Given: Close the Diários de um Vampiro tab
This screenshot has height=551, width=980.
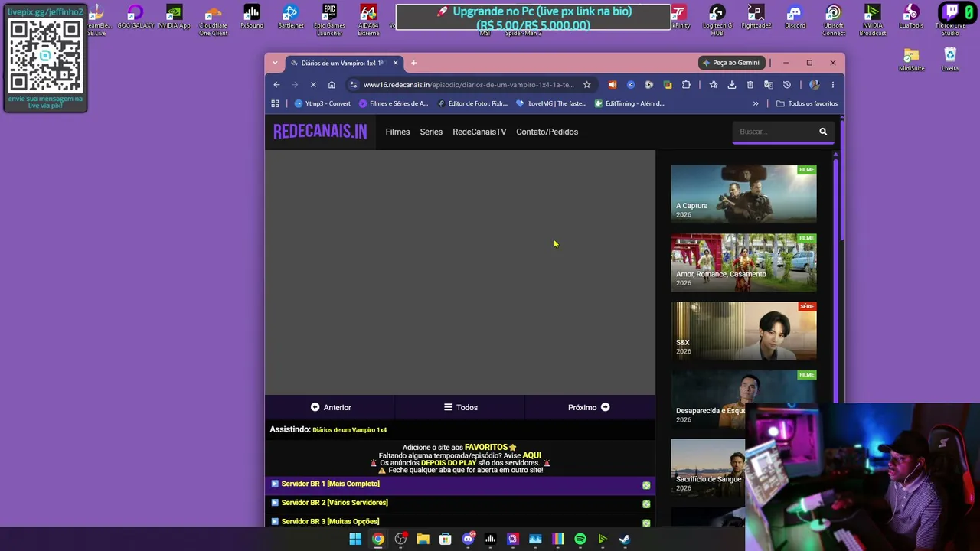Looking at the screenshot, I should tap(395, 63).
